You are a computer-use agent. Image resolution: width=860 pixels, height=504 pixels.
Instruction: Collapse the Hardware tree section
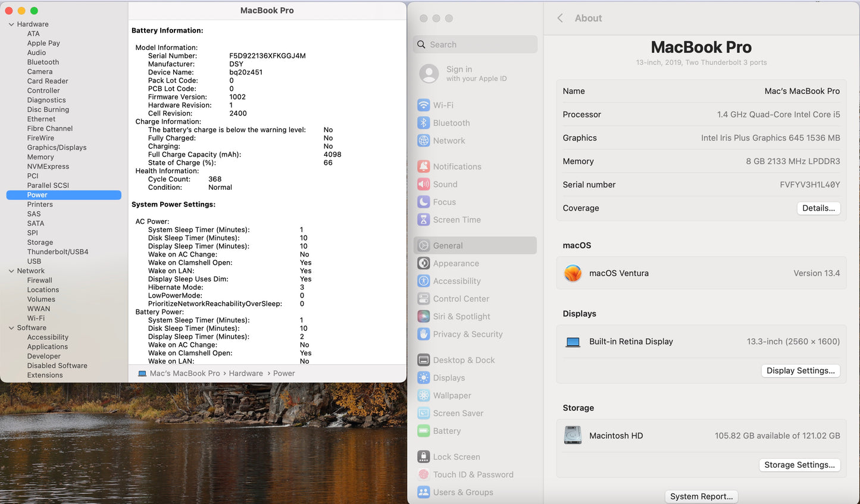(x=11, y=24)
